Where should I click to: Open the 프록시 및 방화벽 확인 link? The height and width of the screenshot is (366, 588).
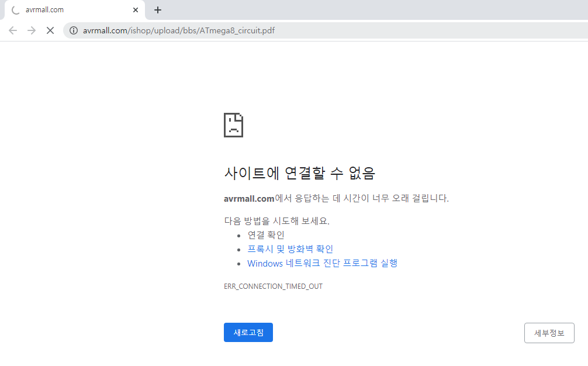[x=290, y=249]
